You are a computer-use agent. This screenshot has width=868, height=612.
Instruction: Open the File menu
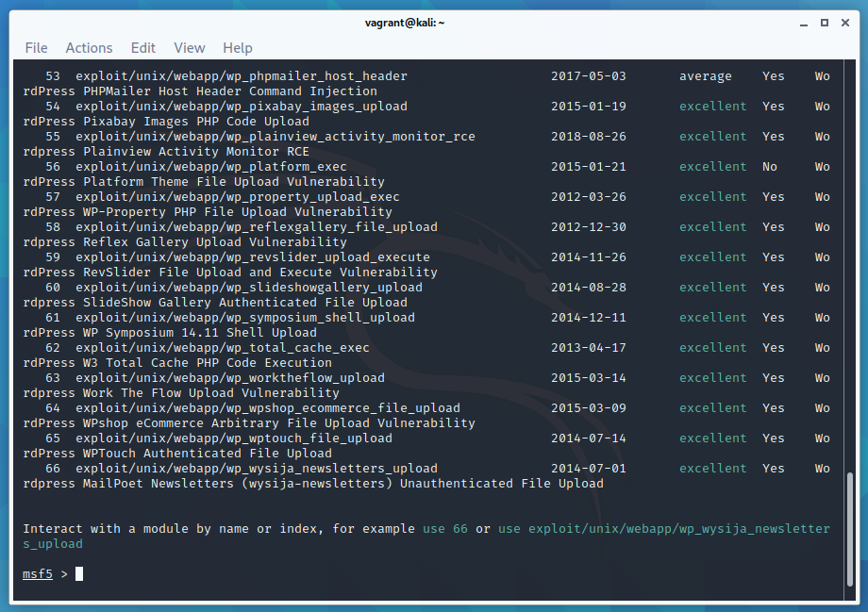point(36,48)
